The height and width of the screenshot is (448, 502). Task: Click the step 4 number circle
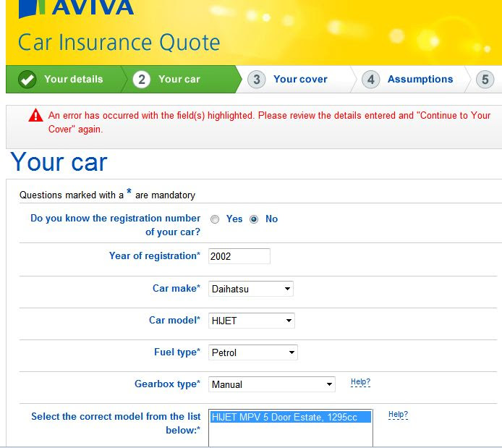pyautogui.click(x=371, y=80)
